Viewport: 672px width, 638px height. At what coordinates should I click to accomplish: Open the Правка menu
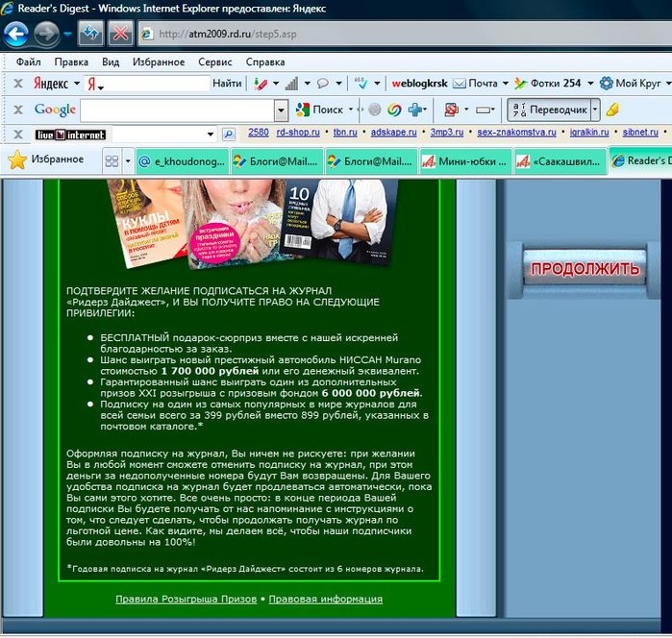coord(71,62)
